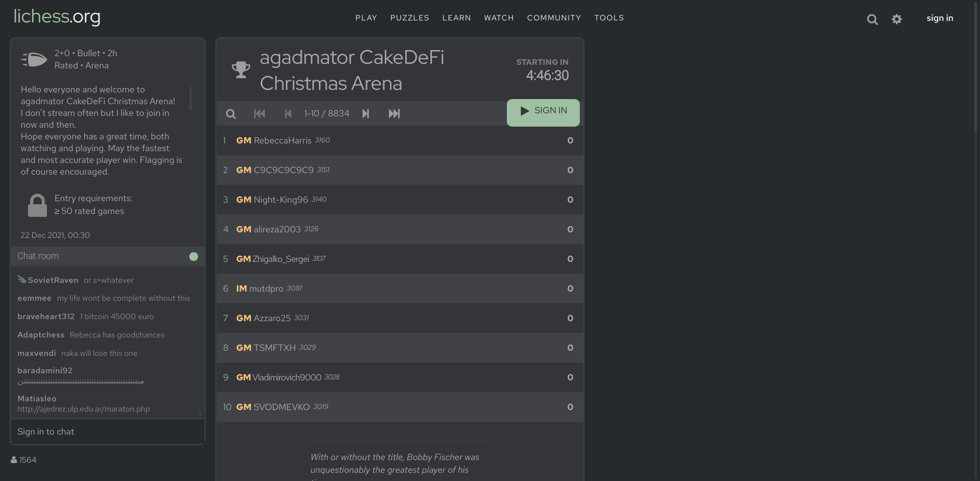Click the trophy icon beside the arena title

point(241,70)
